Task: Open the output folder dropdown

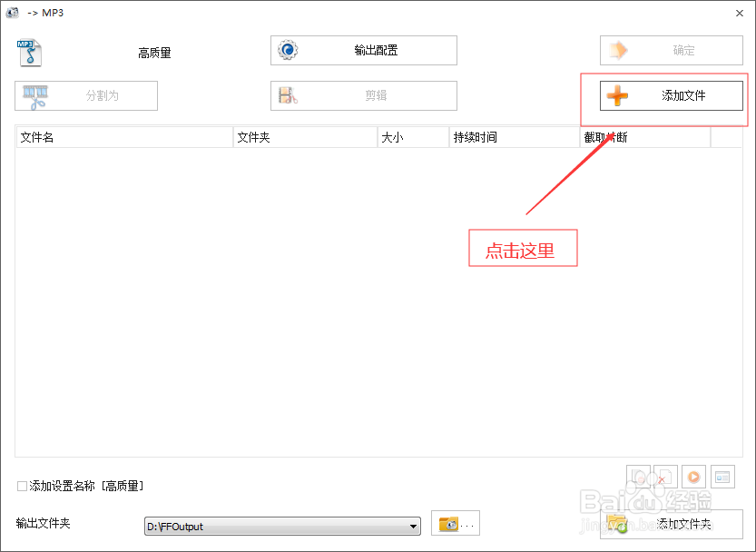Action: (414, 525)
